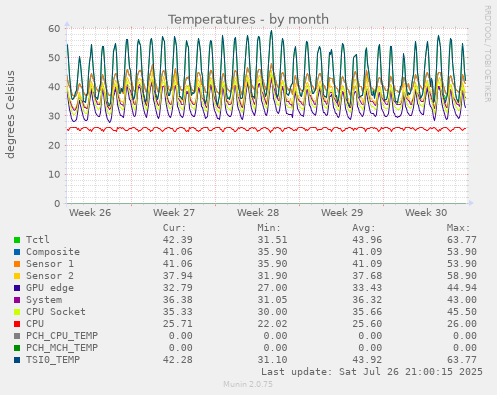Screen dimensions: 497x395
Task: Click the orange Sensor 1 legend swatch
Action: click(17, 264)
